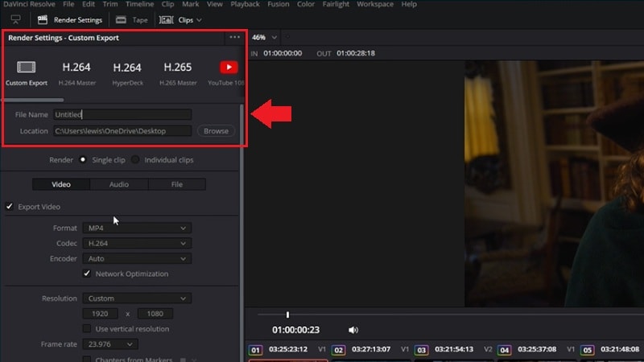Open the Frame rate dropdown showing 23.976

(x=110, y=344)
